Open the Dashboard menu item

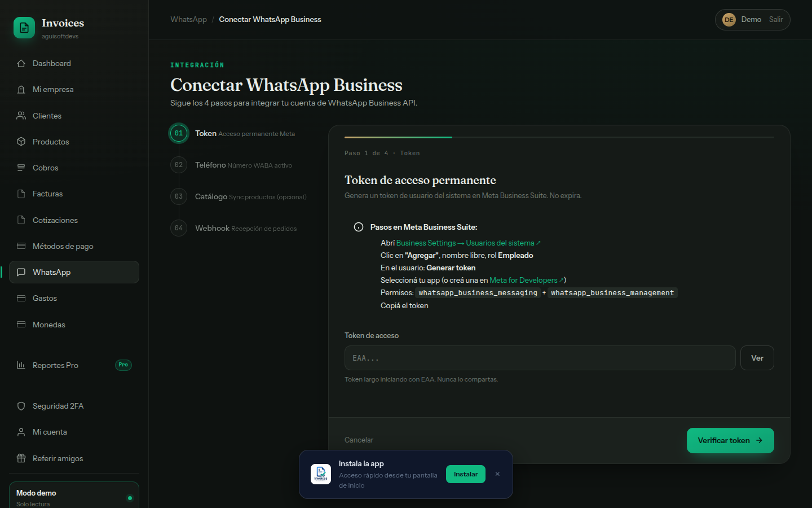pyautogui.click(x=74, y=63)
